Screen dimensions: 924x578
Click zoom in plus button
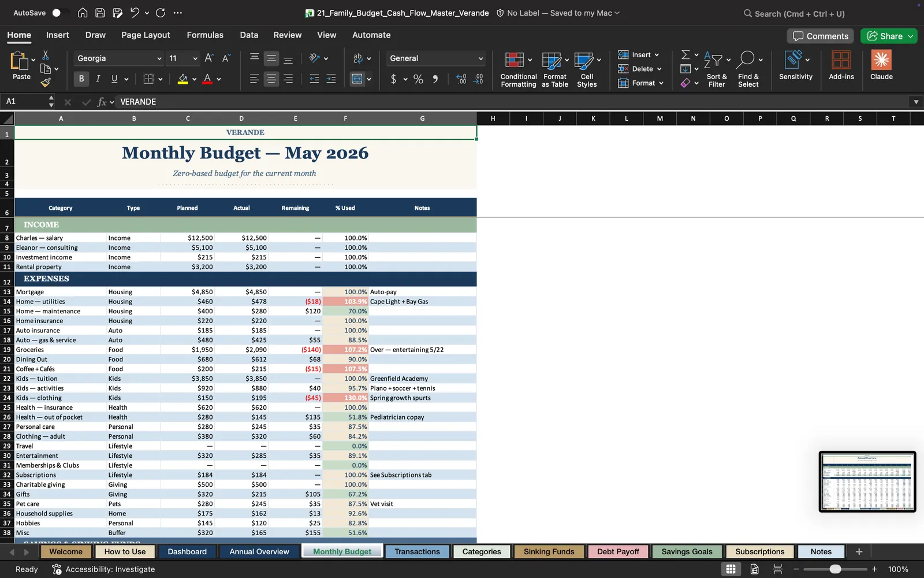point(874,569)
